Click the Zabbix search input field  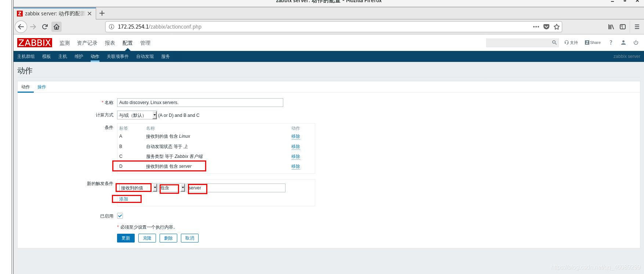[x=518, y=42]
